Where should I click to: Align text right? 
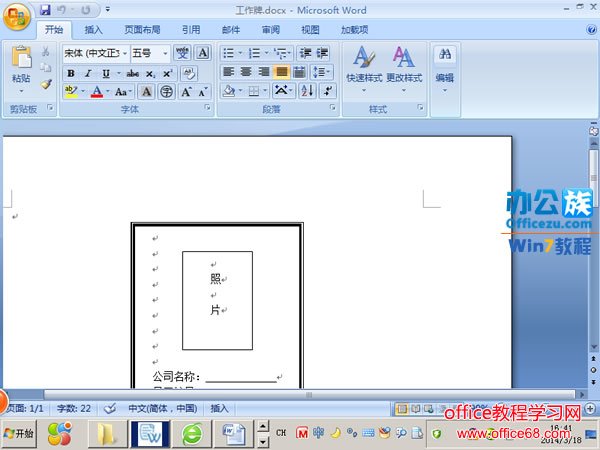point(264,72)
